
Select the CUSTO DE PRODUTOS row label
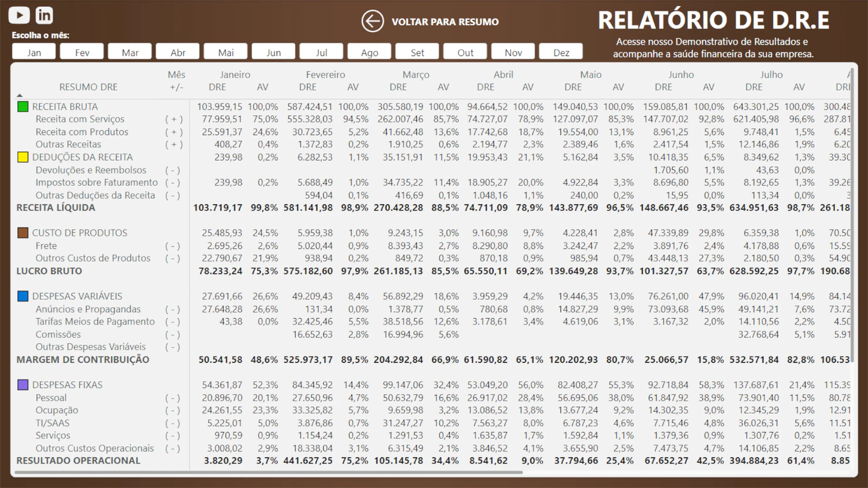pos(80,233)
